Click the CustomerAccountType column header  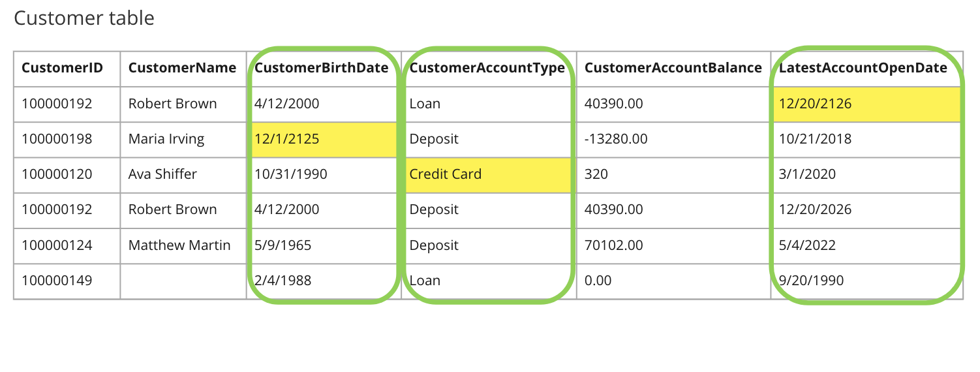click(x=487, y=68)
